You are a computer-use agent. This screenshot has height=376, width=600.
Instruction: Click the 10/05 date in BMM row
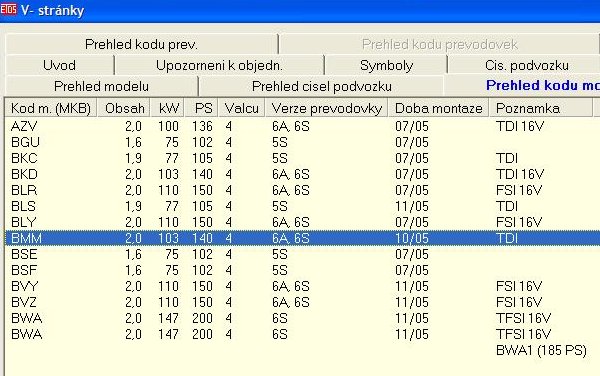point(412,238)
